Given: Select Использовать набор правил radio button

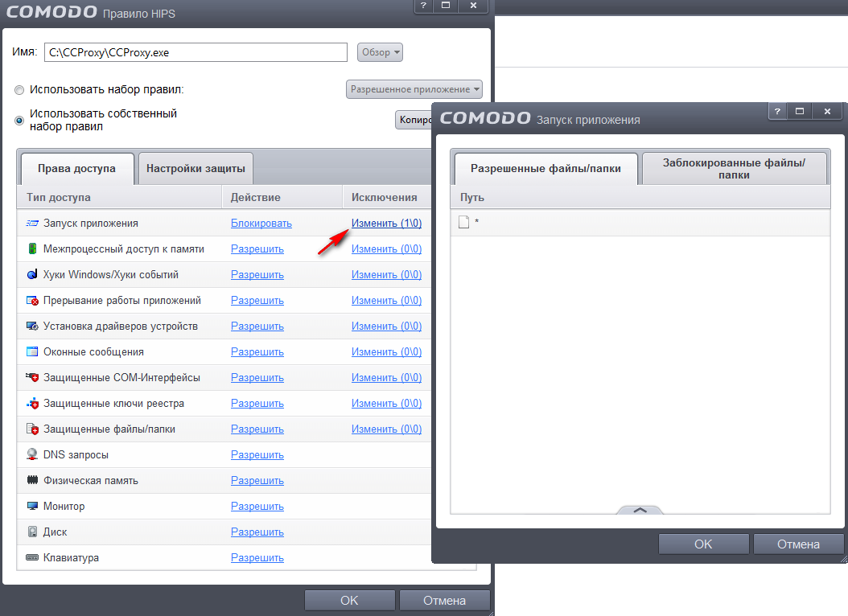Looking at the screenshot, I should 19,90.
